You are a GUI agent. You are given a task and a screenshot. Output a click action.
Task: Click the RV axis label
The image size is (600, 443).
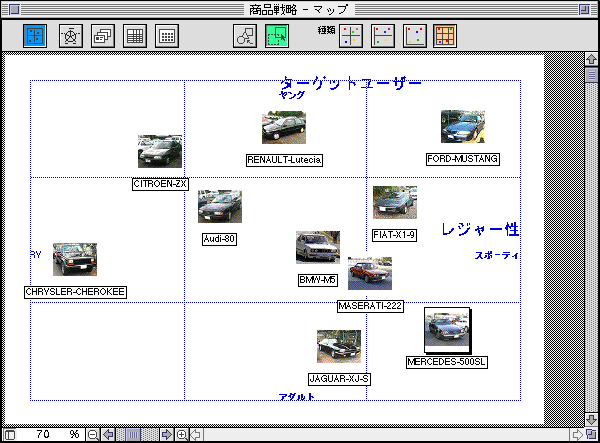coord(36,254)
